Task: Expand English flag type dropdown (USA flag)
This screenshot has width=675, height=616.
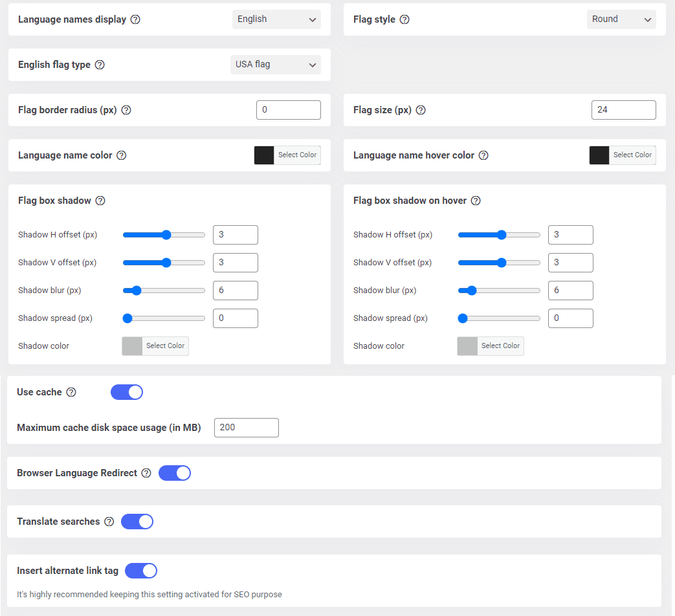Action: pyautogui.click(x=276, y=65)
